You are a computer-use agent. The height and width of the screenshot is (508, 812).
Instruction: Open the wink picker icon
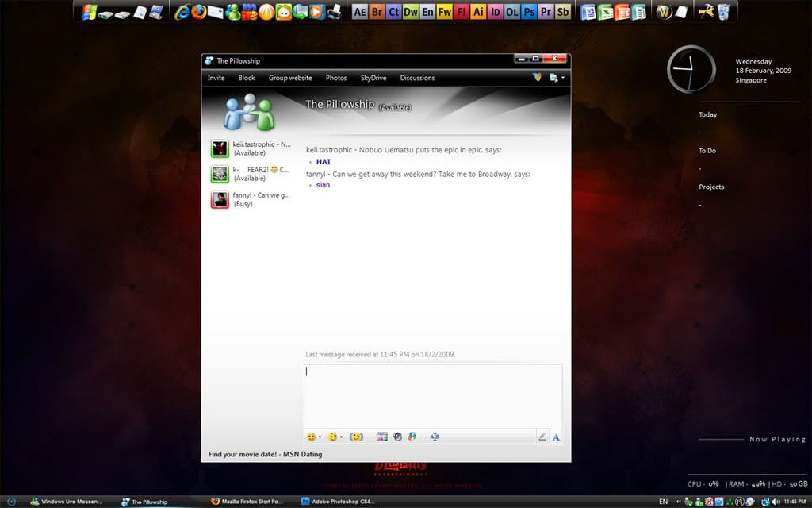332,437
